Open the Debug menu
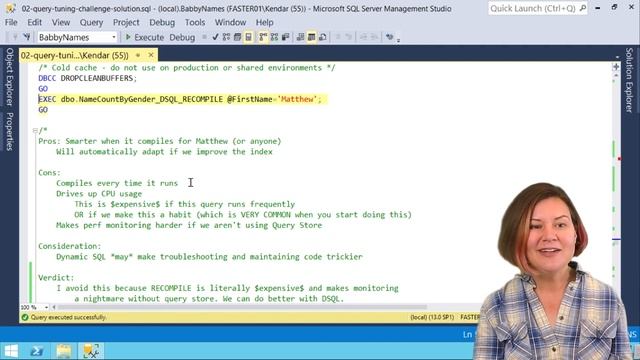The width and height of the screenshot is (640, 360). 162,22
